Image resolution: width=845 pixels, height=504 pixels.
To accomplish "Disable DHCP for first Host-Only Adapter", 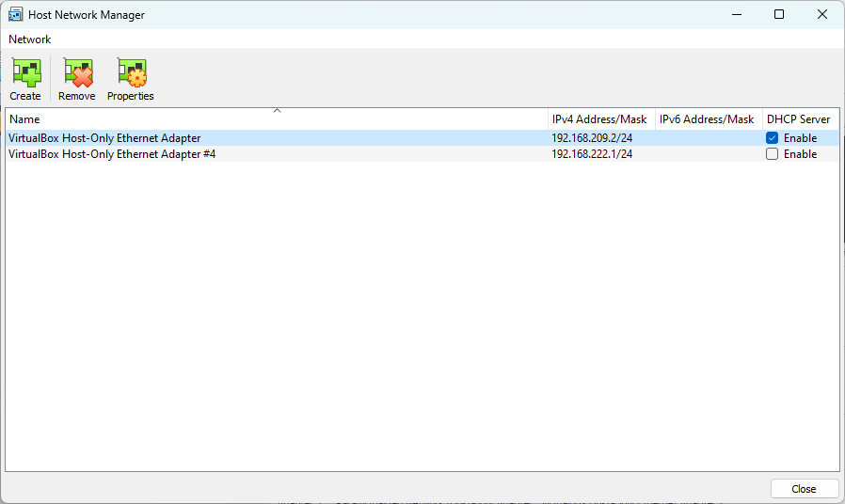I will tap(772, 138).
